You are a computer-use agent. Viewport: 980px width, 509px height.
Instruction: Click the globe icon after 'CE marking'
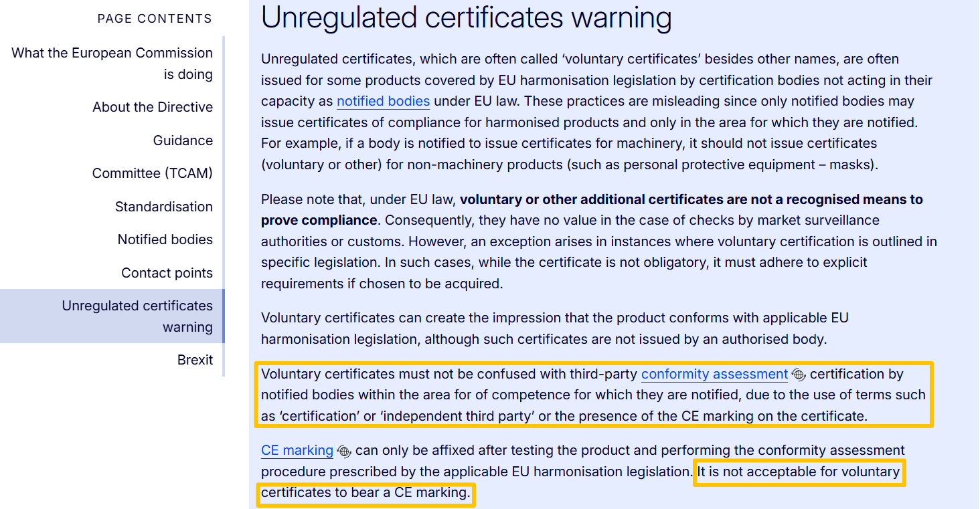click(344, 451)
